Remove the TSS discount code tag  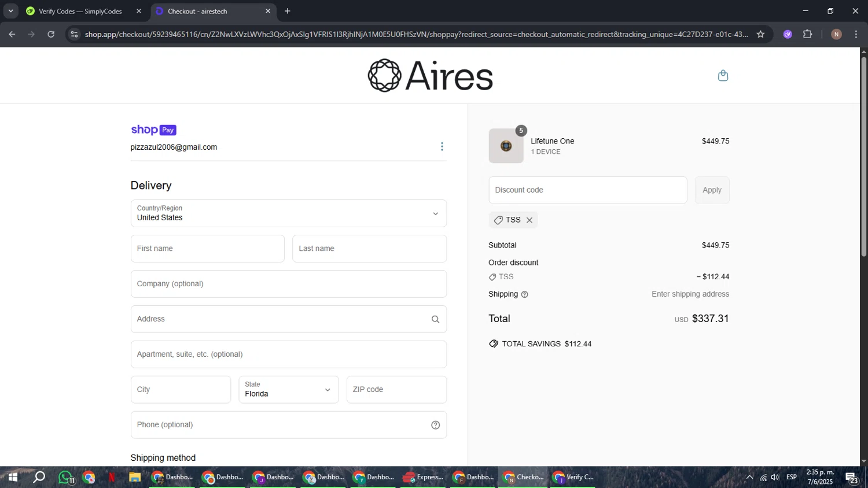(x=529, y=220)
